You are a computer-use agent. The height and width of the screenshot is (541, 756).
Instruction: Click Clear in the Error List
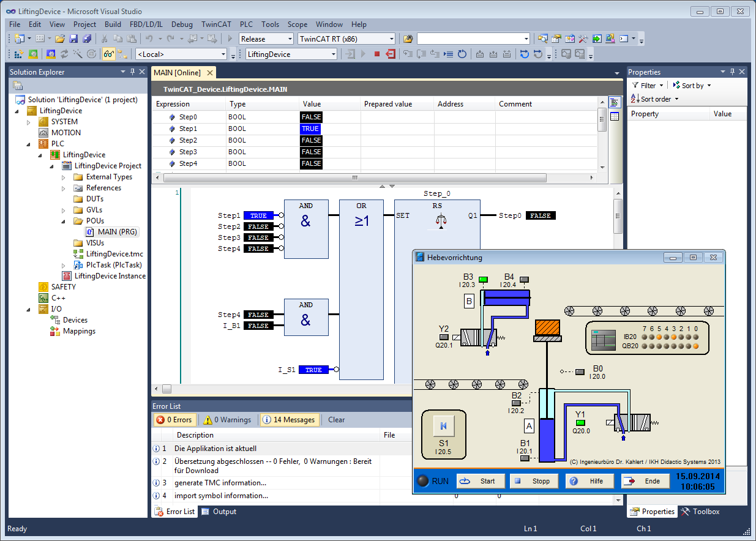tap(337, 420)
